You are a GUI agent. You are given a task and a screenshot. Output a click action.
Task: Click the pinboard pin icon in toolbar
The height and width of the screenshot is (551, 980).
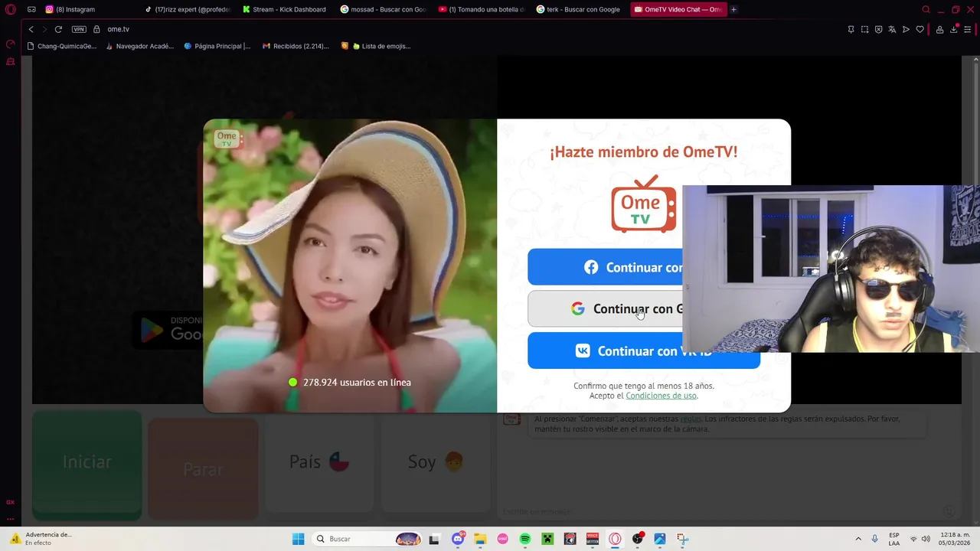(x=851, y=29)
